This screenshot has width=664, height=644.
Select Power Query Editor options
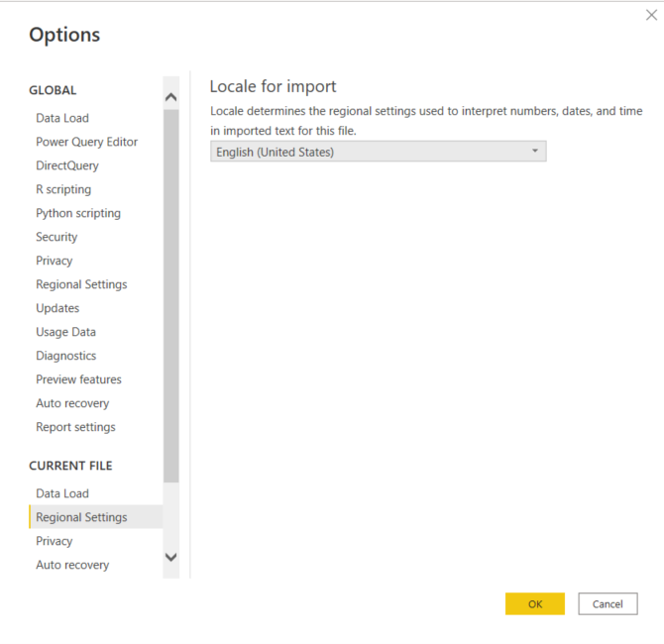click(x=87, y=142)
